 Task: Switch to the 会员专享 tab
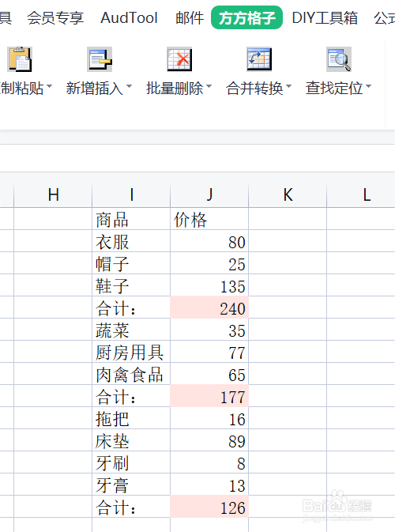55,17
